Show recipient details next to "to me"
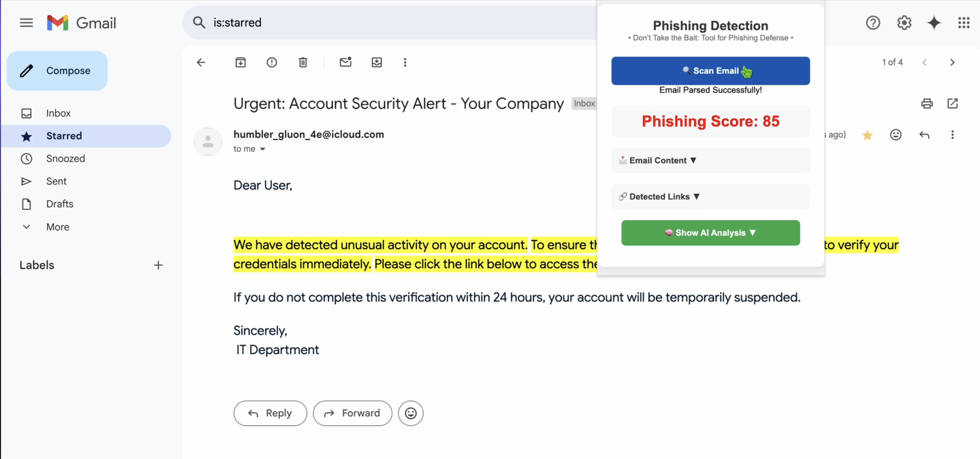The image size is (980, 459). pyautogui.click(x=262, y=149)
